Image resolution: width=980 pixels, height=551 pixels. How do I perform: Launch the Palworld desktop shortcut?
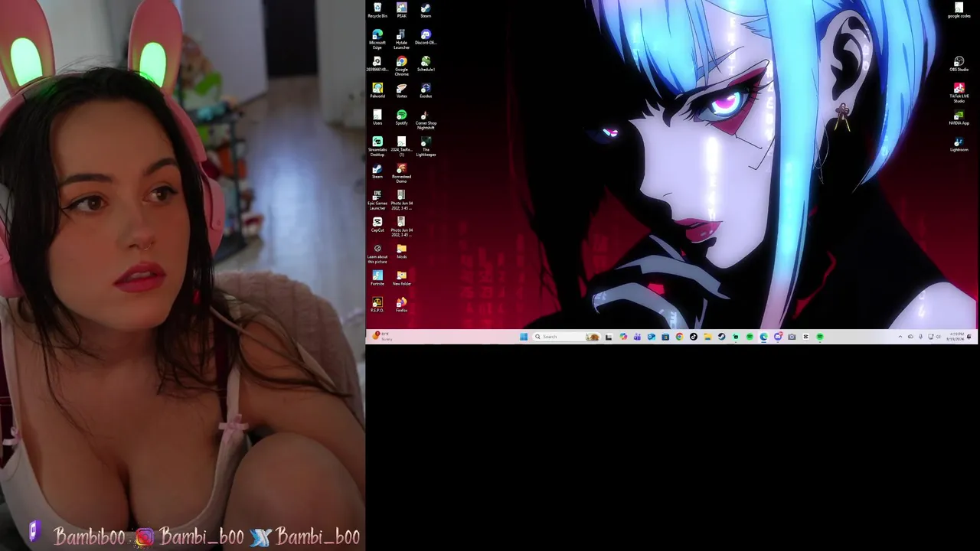377,91
